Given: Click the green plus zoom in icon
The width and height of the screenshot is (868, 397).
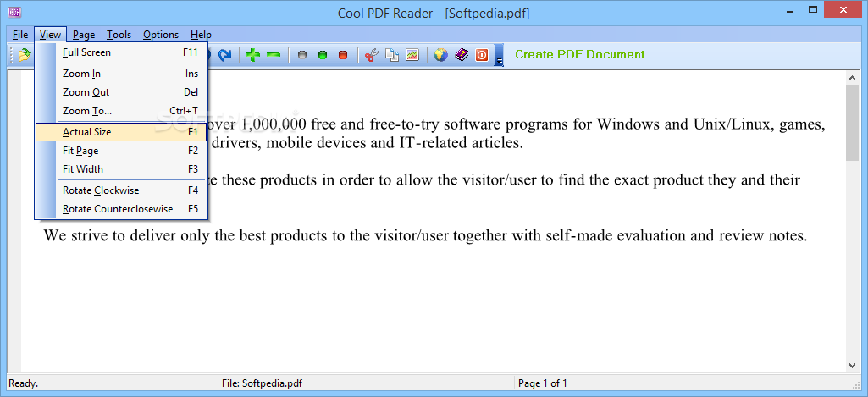Looking at the screenshot, I should click(253, 55).
